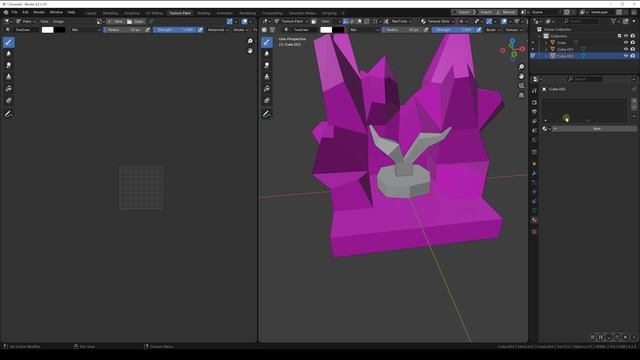Select the Clone tool in the image editor
This screenshot has width=640, height=360.
tap(9, 77)
